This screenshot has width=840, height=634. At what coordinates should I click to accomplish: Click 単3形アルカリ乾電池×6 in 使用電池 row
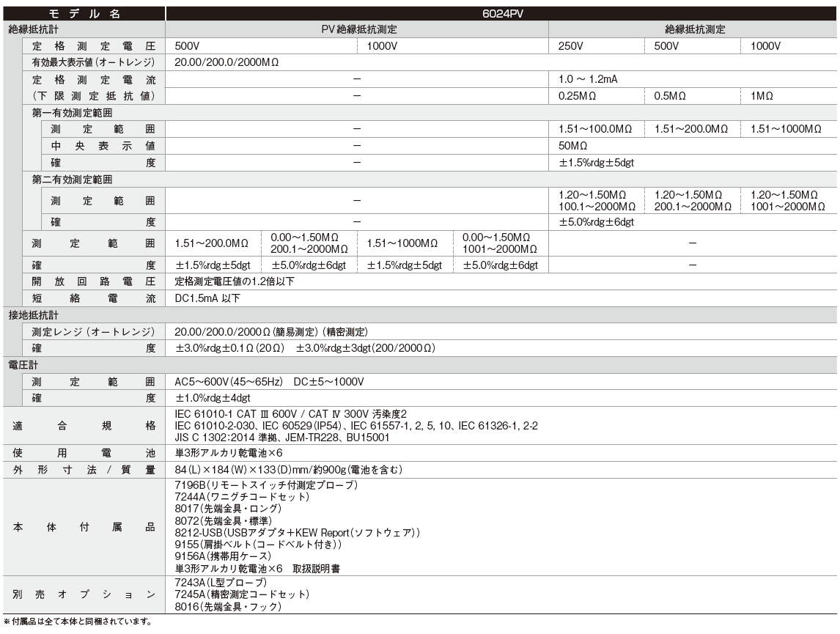228,453
